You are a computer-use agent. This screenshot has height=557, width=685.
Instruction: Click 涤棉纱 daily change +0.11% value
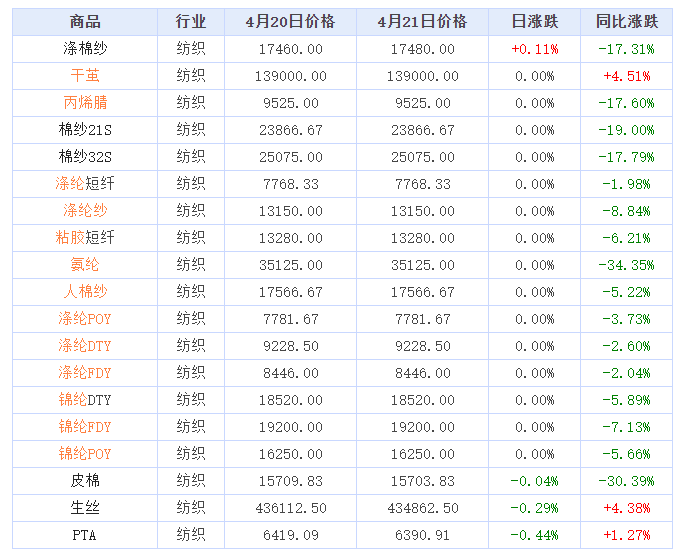tap(534, 49)
